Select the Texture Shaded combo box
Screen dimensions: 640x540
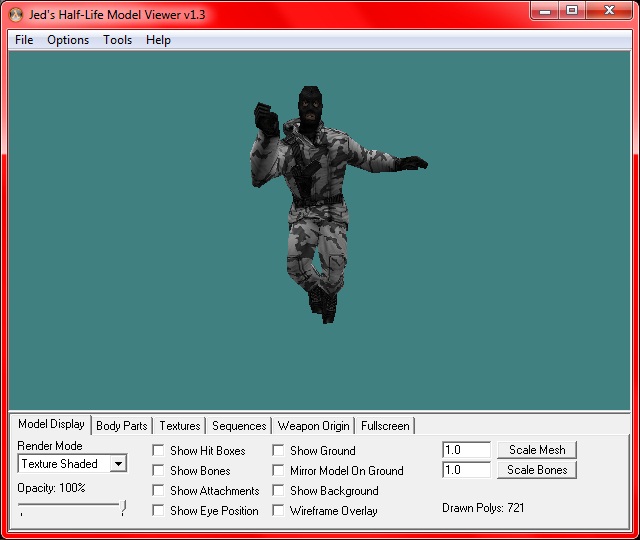(x=73, y=464)
